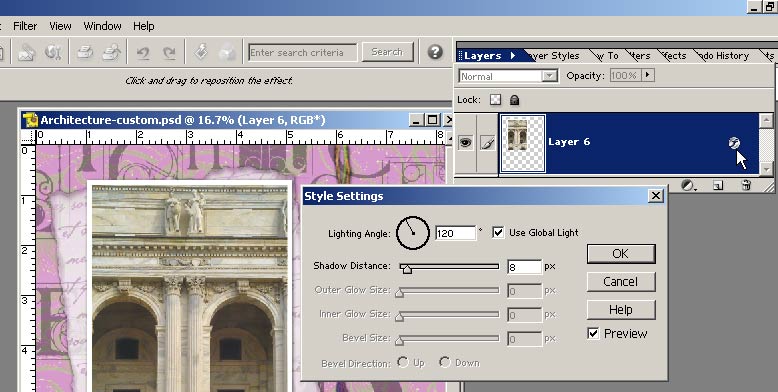Click Cancel in Style Settings dialog

(621, 281)
